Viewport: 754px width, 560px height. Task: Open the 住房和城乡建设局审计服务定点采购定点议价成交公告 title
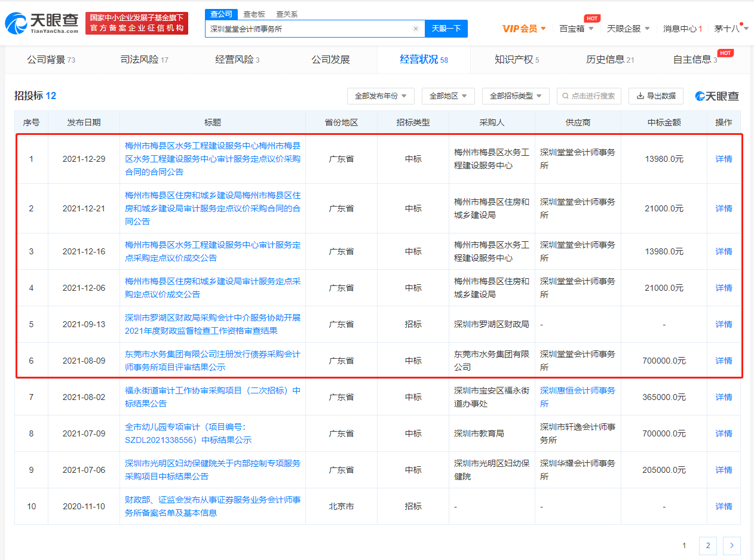pyautogui.click(x=213, y=288)
